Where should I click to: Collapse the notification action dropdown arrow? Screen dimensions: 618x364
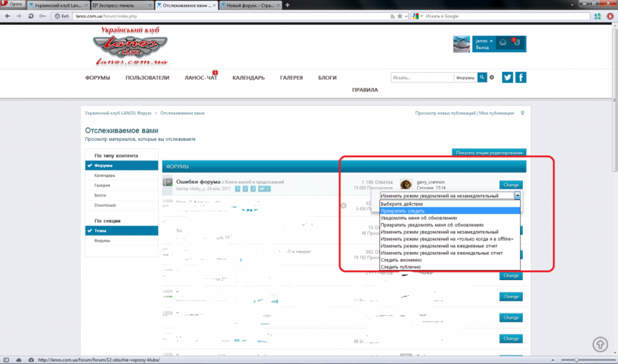pos(517,195)
